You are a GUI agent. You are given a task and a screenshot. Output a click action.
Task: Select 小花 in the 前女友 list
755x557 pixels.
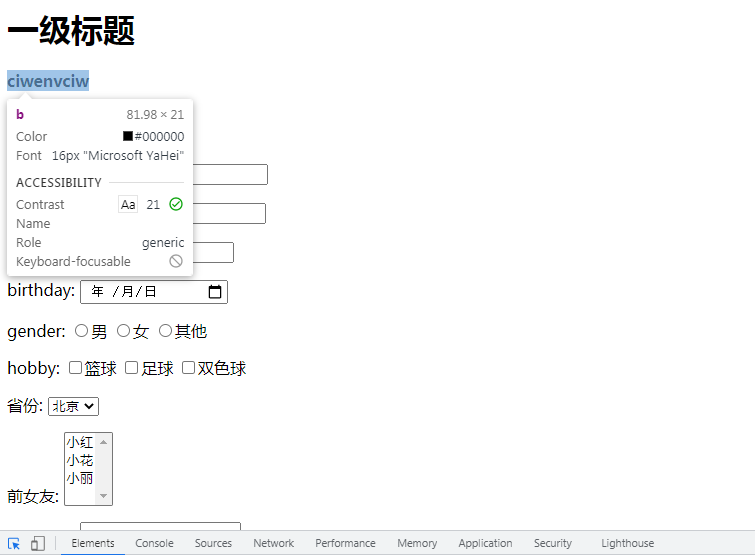click(80, 460)
